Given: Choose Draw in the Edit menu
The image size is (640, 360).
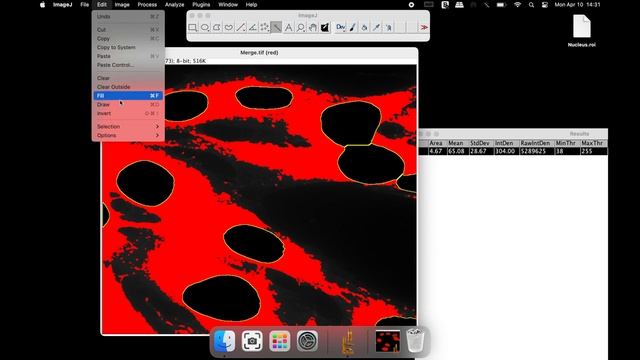Looking at the screenshot, I should point(128,104).
